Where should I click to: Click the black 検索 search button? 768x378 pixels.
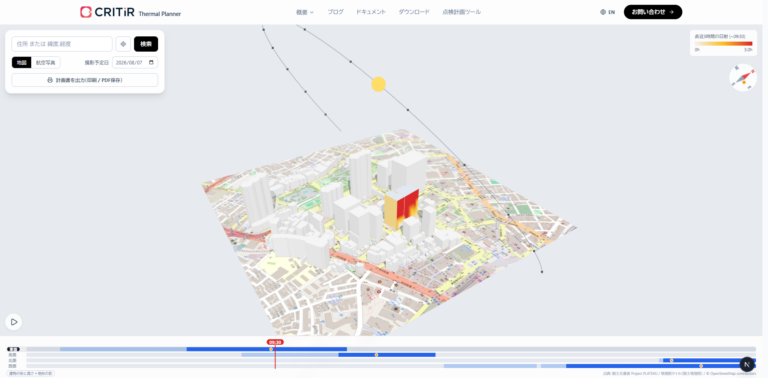(x=146, y=44)
